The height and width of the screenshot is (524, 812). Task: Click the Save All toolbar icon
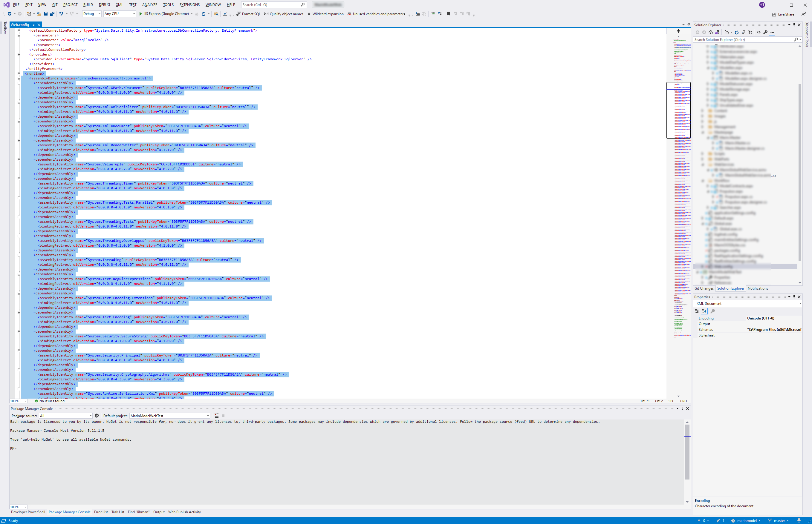(x=52, y=14)
